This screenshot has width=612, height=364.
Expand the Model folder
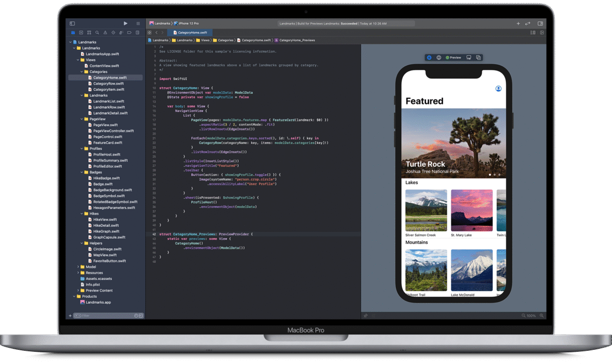[x=78, y=267]
